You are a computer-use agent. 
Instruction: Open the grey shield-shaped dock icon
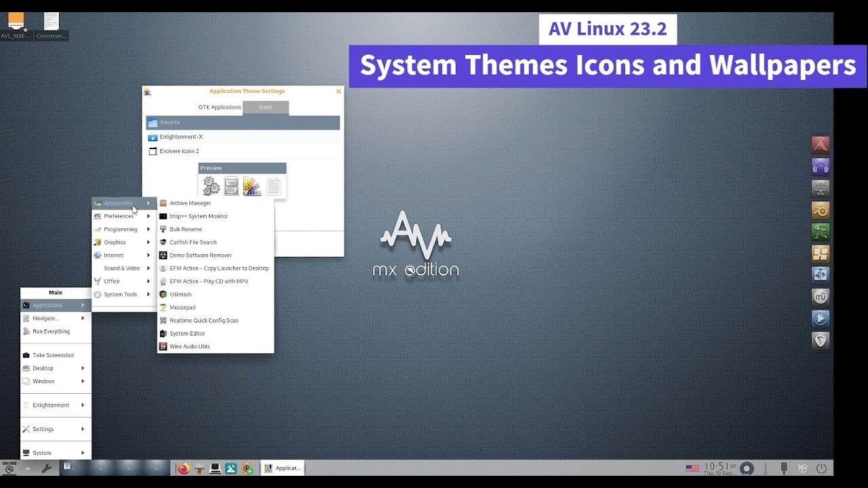point(821,340)
